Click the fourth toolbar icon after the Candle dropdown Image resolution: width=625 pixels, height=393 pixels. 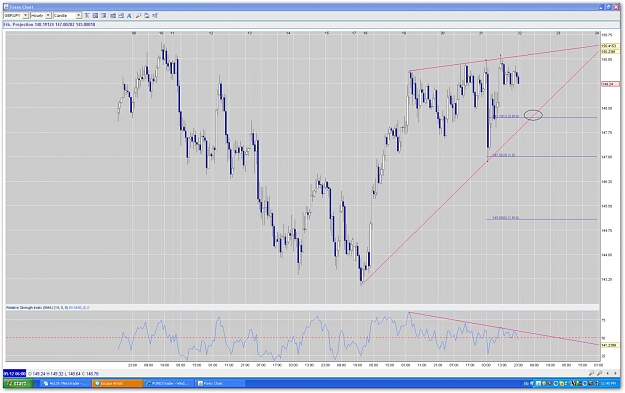(113, 15)
